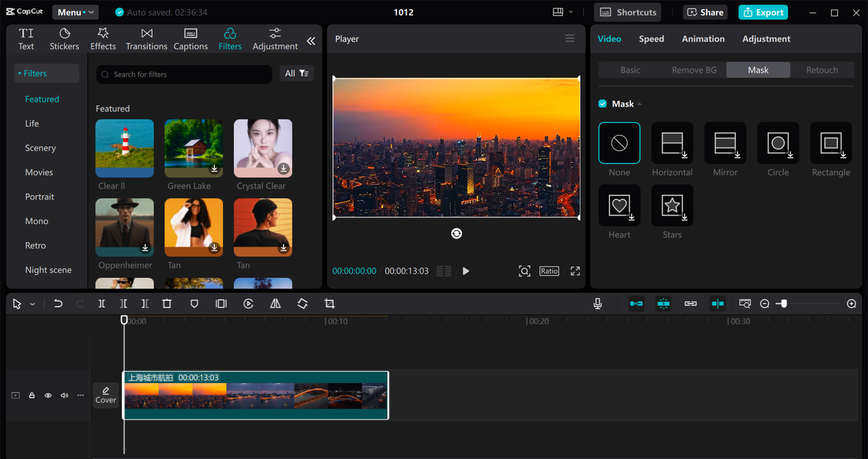The width and height of the screenshot is (868, 459).
Task: Open the Effects panel
Action: (x=103, y=39)
